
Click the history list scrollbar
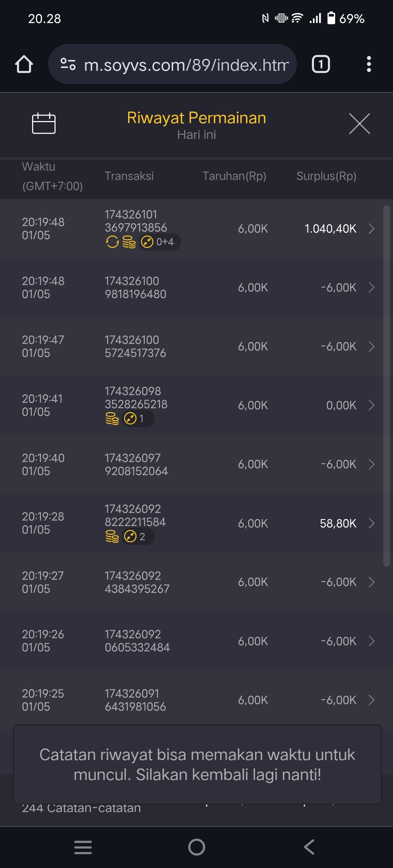click(x=386, y=385)
